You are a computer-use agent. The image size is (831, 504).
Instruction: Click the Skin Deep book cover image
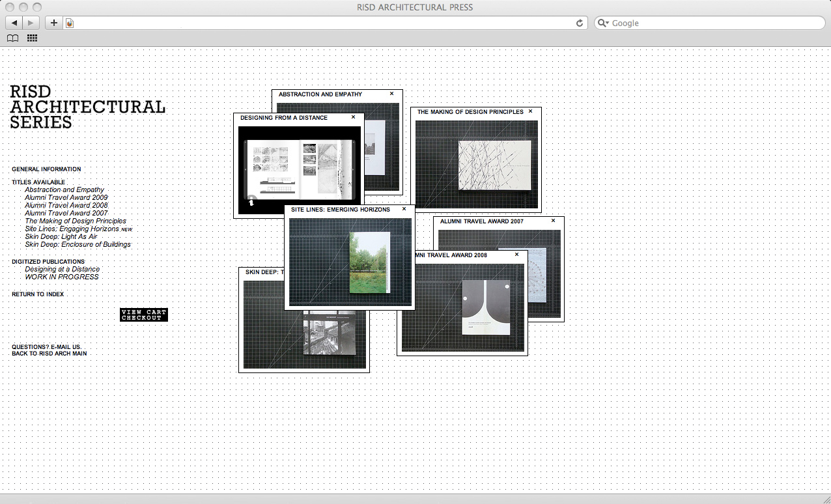pos(330,333)
